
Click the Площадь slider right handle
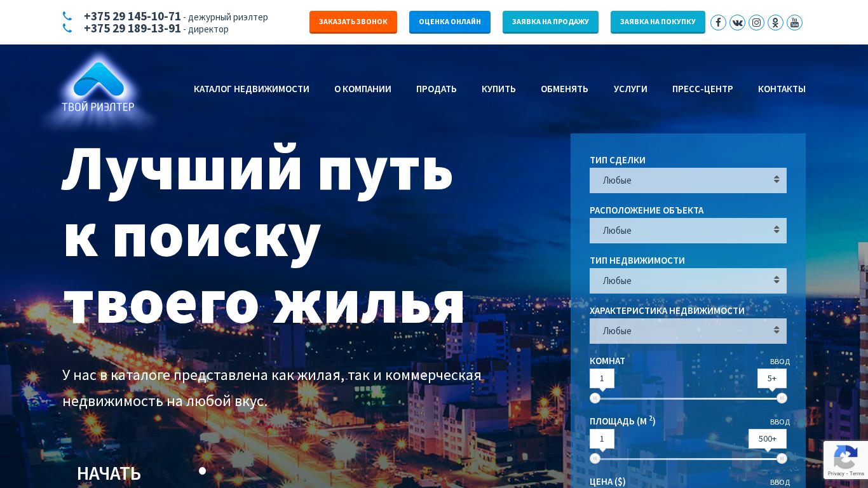782,459
